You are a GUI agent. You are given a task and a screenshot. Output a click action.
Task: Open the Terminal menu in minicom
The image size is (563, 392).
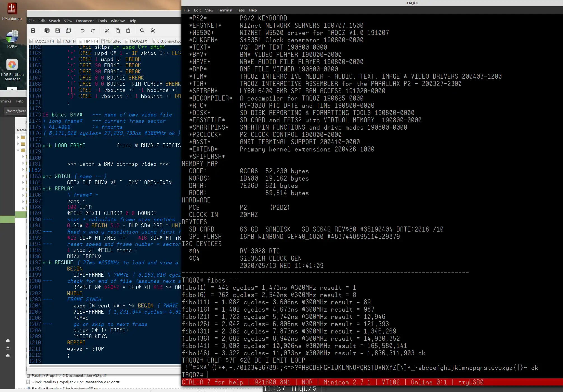coord(225,10)
